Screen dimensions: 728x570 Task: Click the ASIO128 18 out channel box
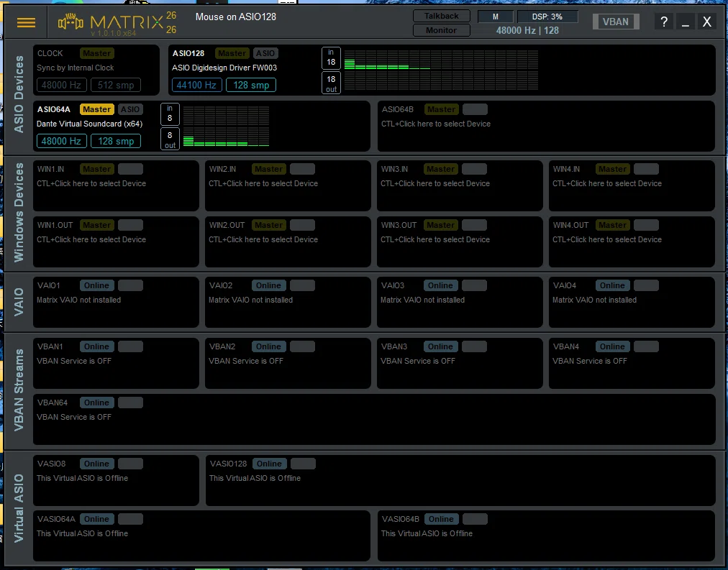pos(331,83)
